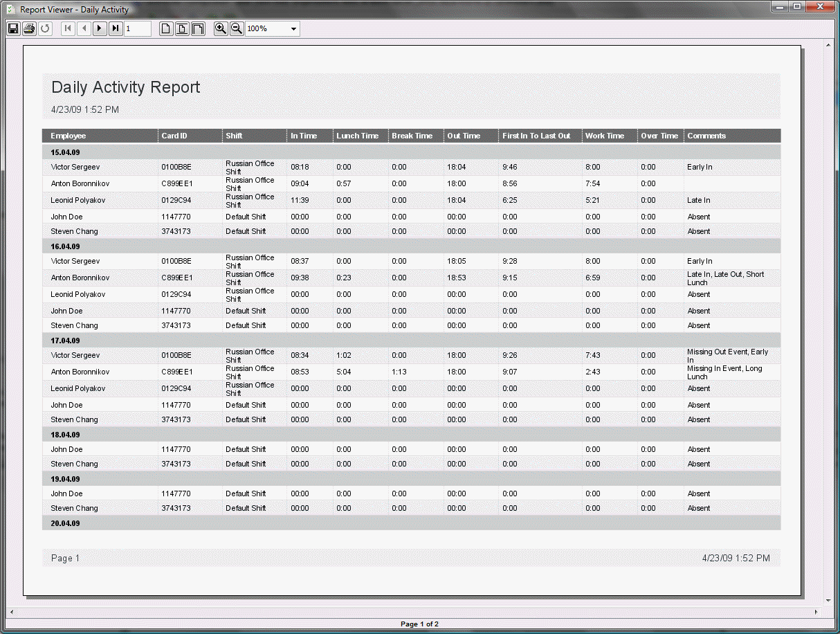Click the vertical scrollbar up arrow
840x634 pixels.
(x=828, y=44)
